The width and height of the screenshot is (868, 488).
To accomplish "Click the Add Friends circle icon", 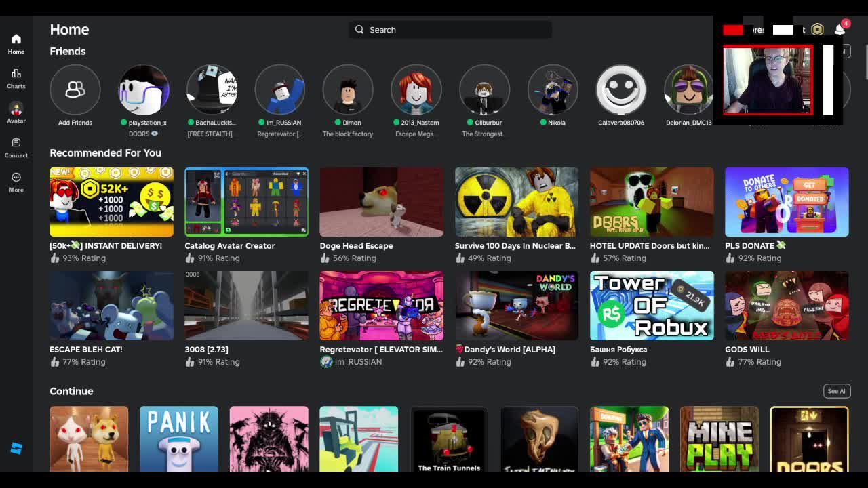I will pos(75,89).
